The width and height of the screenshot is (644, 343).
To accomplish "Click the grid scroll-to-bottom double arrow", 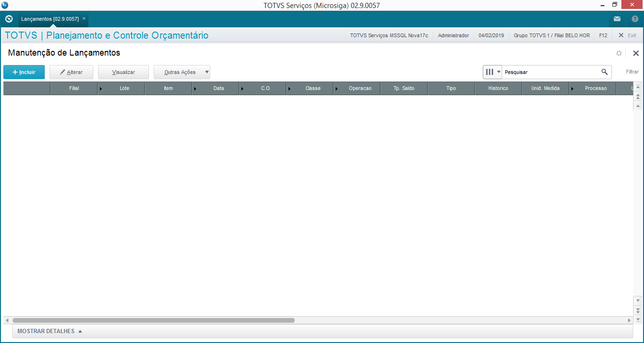I will pos(638,319).
